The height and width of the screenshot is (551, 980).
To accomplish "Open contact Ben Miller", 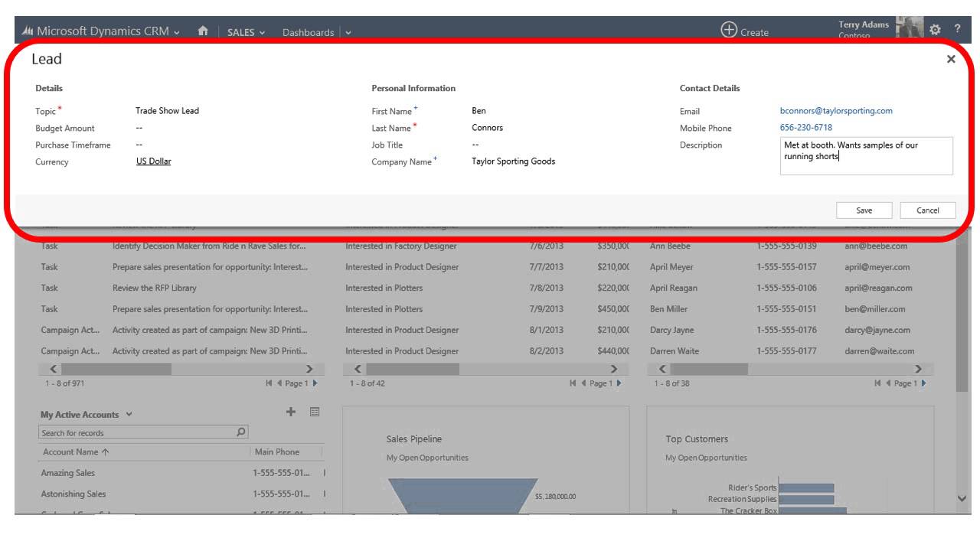I will (x=668, y=309).
